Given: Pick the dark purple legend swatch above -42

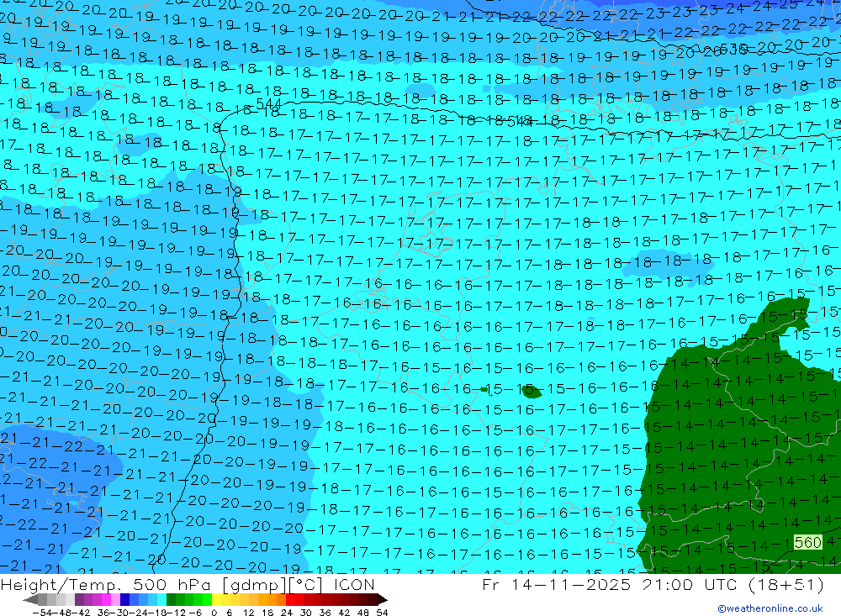Looking at the screenshot, I should 79,599.
